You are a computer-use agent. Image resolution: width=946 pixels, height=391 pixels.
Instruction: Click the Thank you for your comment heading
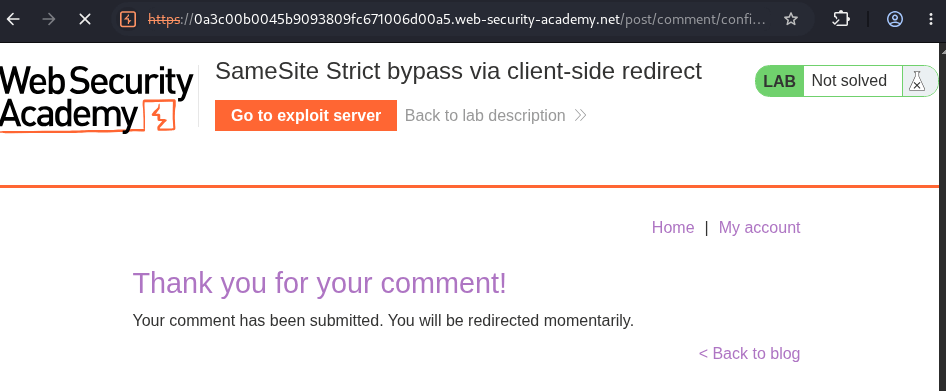(x=319, y=283)
